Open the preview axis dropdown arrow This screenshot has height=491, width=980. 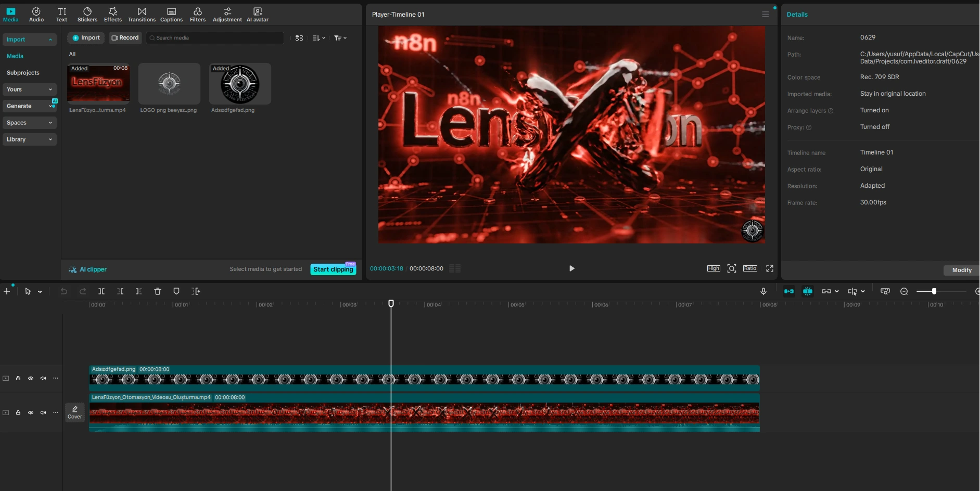[x=863, y=291]
